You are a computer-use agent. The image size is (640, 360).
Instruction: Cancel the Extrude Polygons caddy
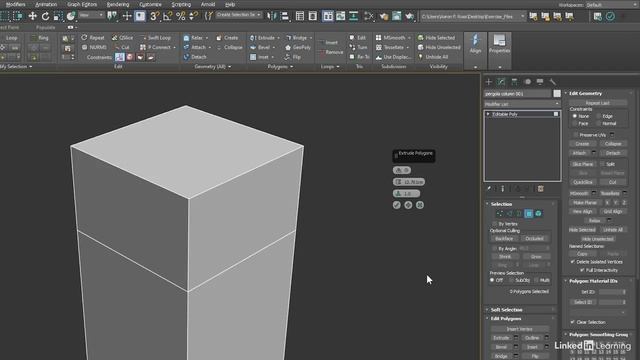(x=420, y=205)
